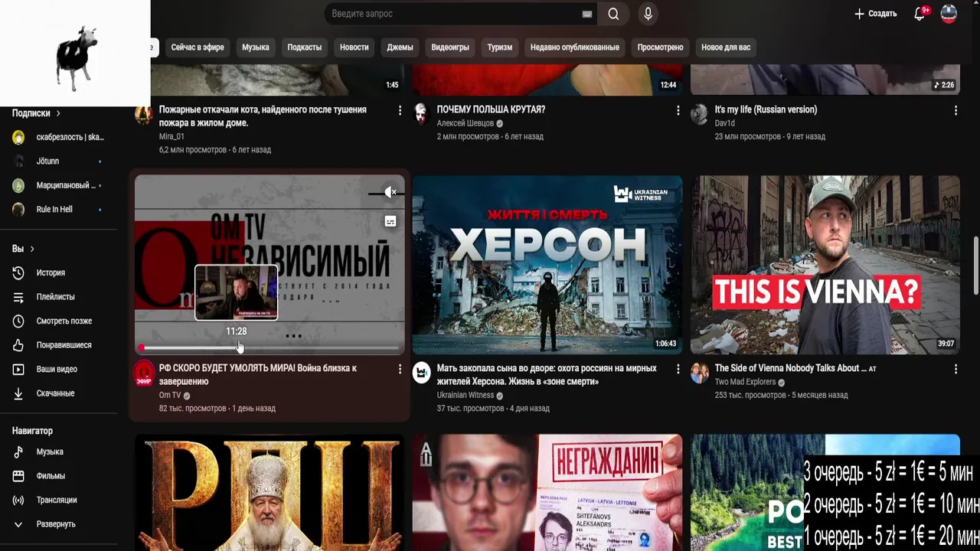Select the Недавно опубликованные chip
The width and height of the screenshot is (980, 551).
(x=575, y=47)
